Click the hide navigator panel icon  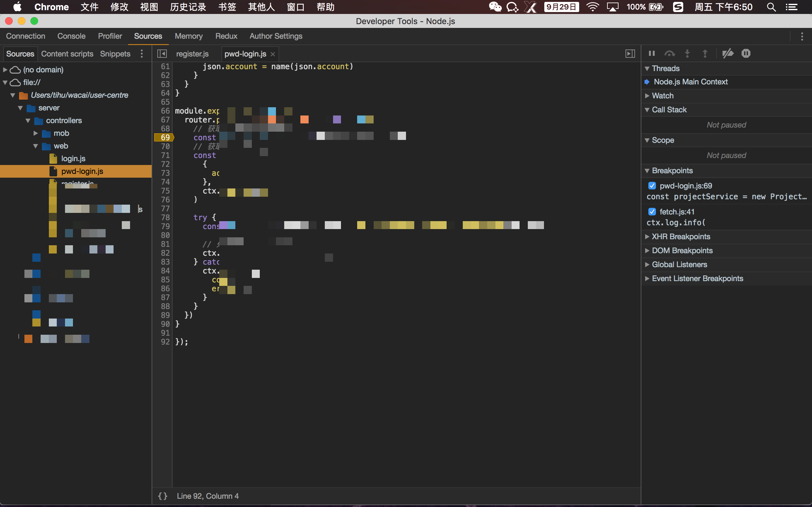coord(162,54)
